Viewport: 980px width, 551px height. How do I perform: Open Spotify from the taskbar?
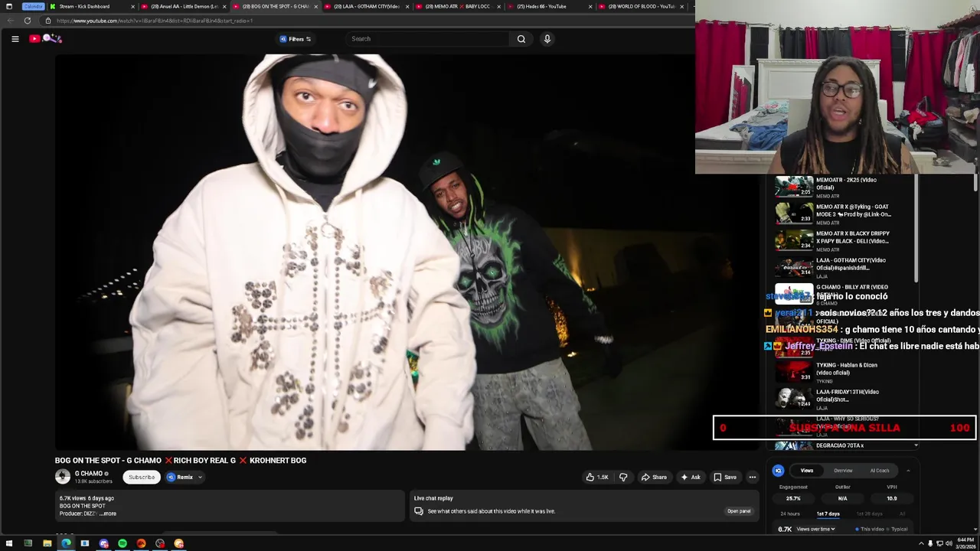click(122, 544)
